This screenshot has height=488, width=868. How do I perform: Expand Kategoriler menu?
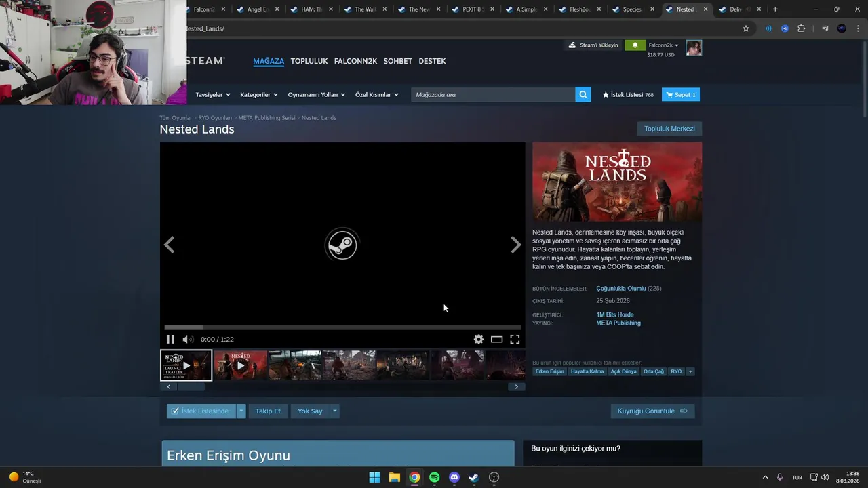tap(258, 94)
